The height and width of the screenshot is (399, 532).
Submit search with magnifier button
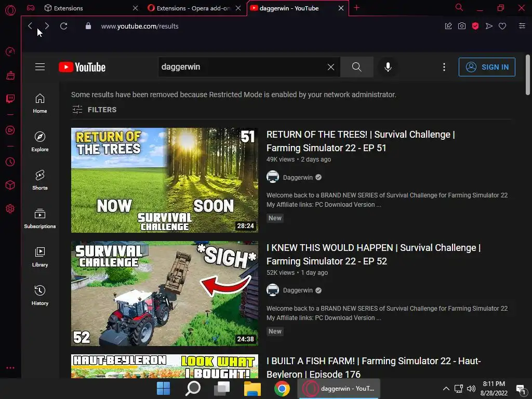[356, 67]
